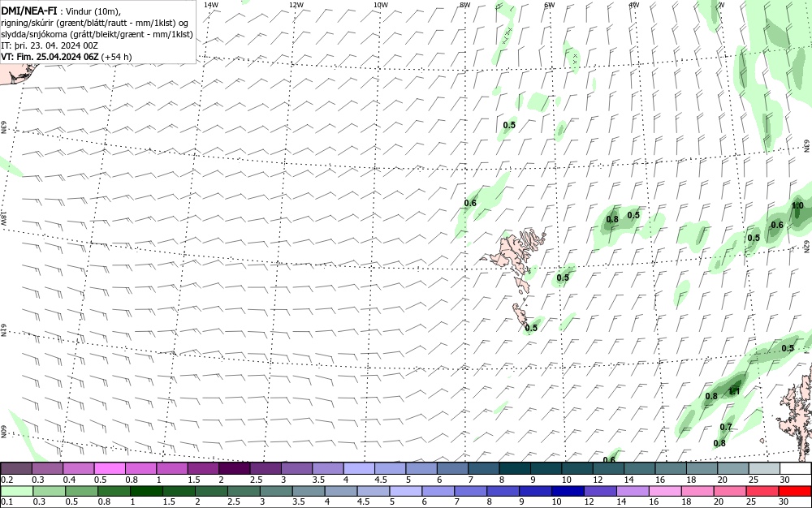Select the lower-row swatch for 2.5
Screen dimensions: 812x508
244,491
